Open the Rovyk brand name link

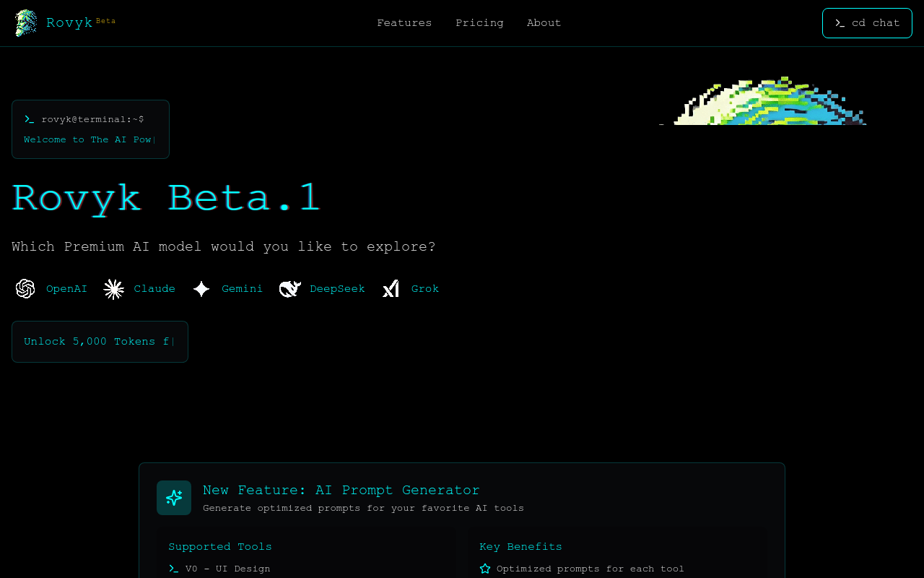[69, 23]
